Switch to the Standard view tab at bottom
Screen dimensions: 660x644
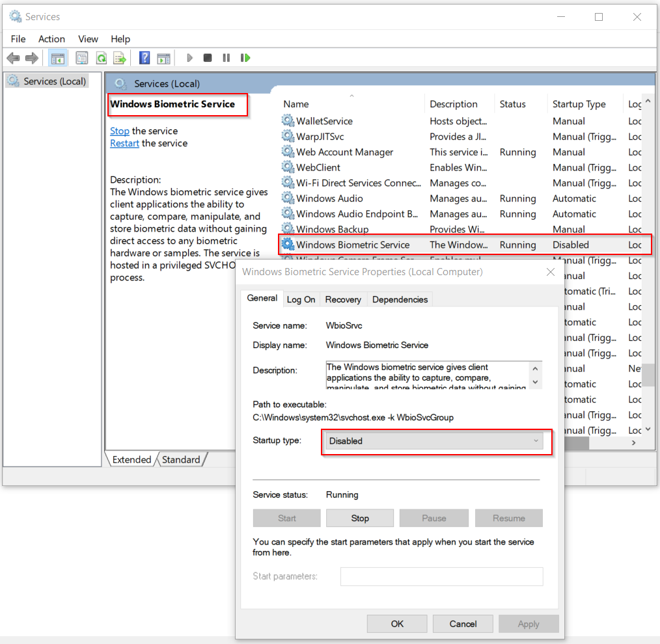(x=181, y=459)
